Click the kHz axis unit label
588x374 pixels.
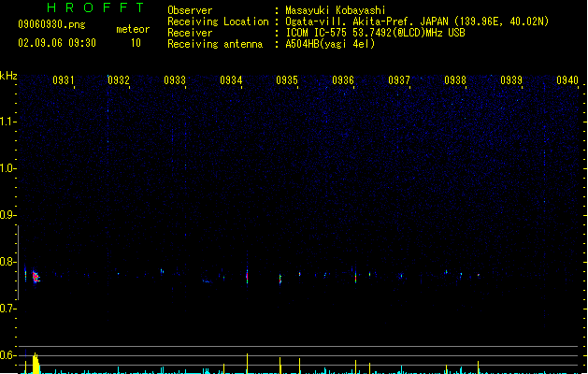(x=8, y=76)
